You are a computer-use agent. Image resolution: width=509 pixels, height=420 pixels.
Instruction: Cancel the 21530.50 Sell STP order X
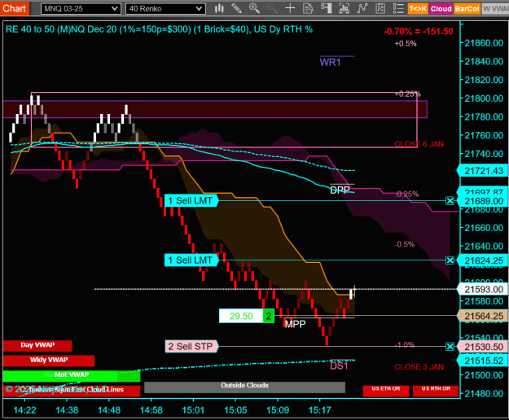point(450,347)
